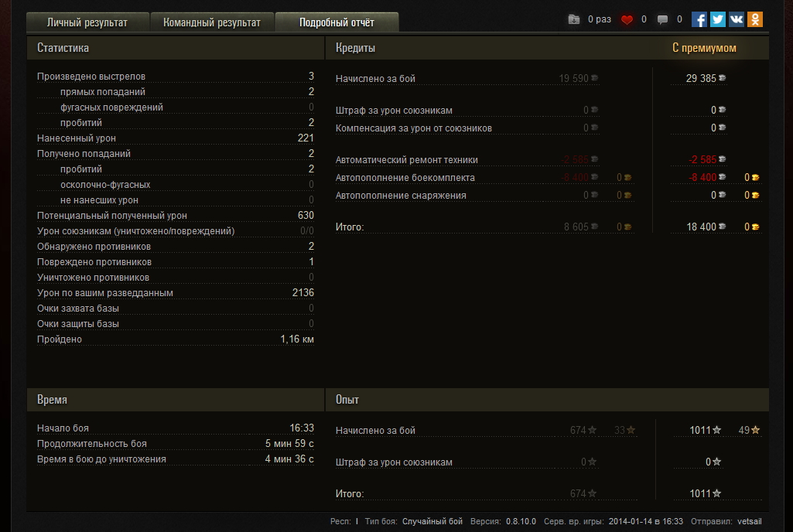The image size is (793, 532).
Task: Switch to the Командный результат tab
Action: pos(212,22)
